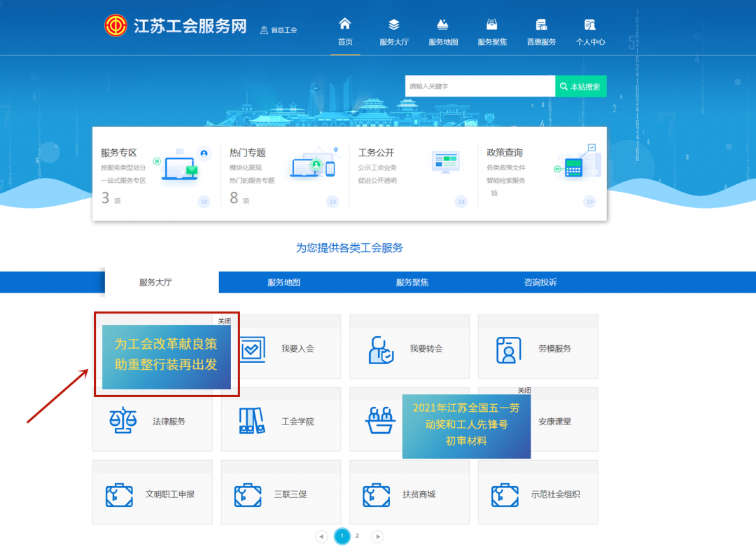Screen dimensions: 756x547
Task: Expand the 政策查询 arrow button
Action: pyautogui.click(x=589, y=202)
